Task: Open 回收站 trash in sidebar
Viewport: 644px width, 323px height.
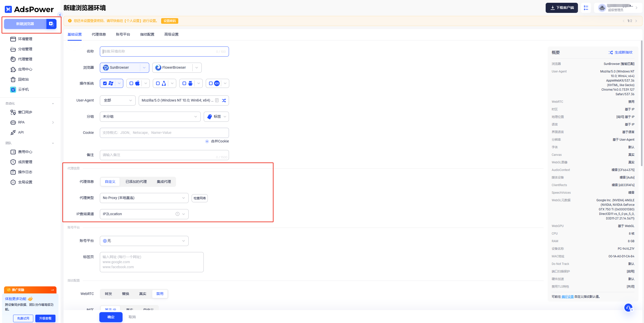Action: pos(23,80)
